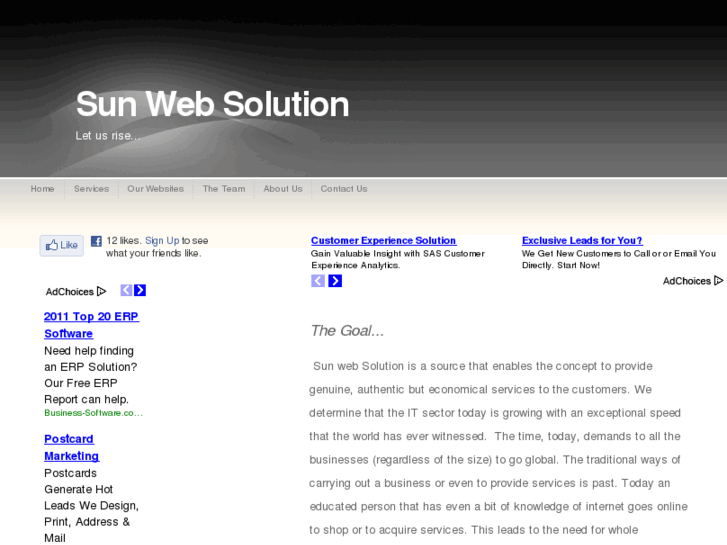Open Exclusive Leads for You ad link
The height and width of the screenshot is (545, 727).
tap(582, 241)
